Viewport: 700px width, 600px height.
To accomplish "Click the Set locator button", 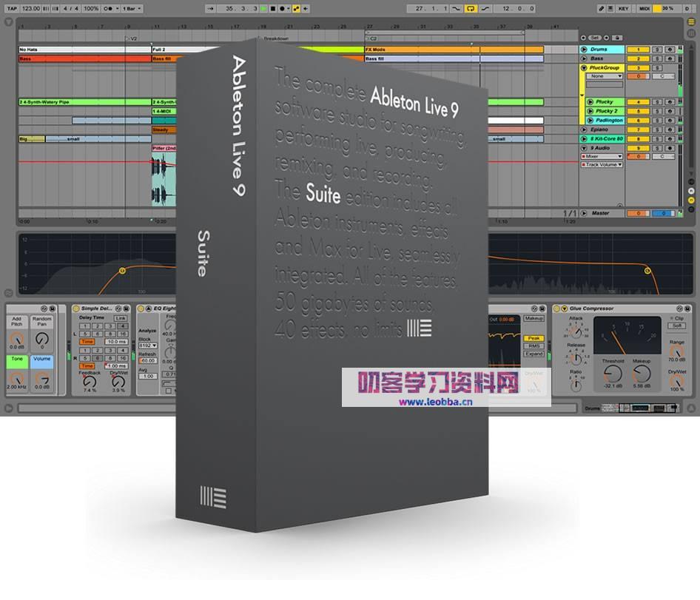I will pyautogui.click(x=595, y=38).
